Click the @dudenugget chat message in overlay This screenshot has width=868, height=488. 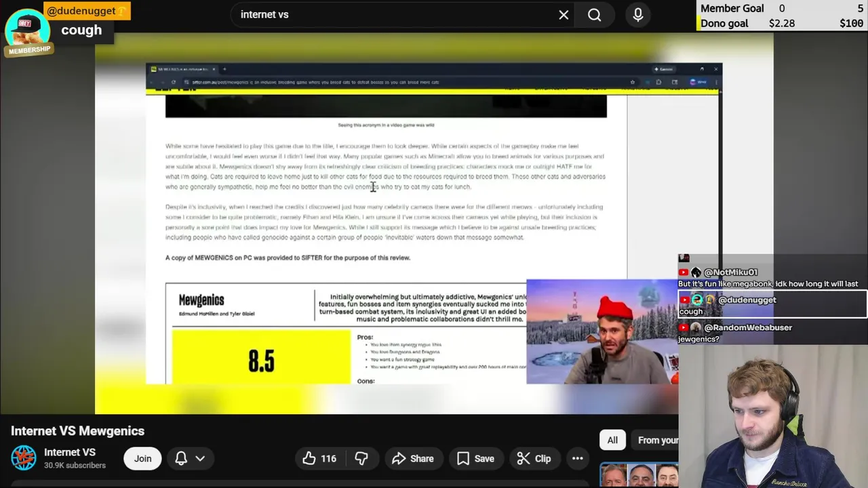click(x=772, y=305)
